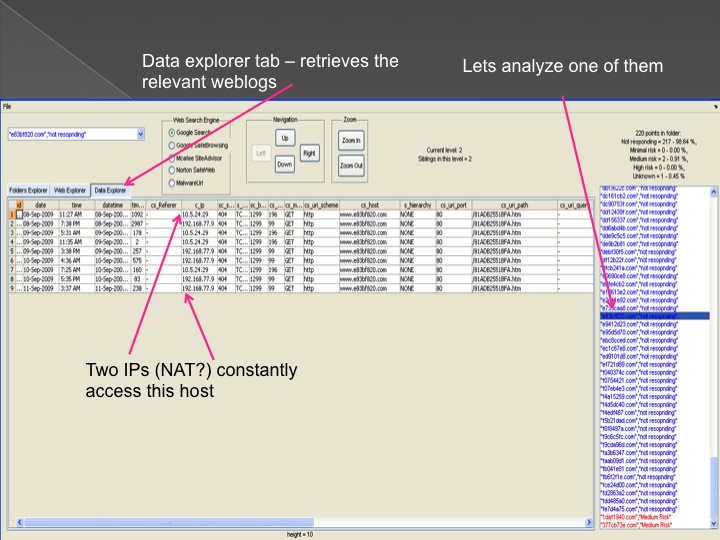
Task: Click the greyed Left navigation button
Action: [x=261, y=153]
